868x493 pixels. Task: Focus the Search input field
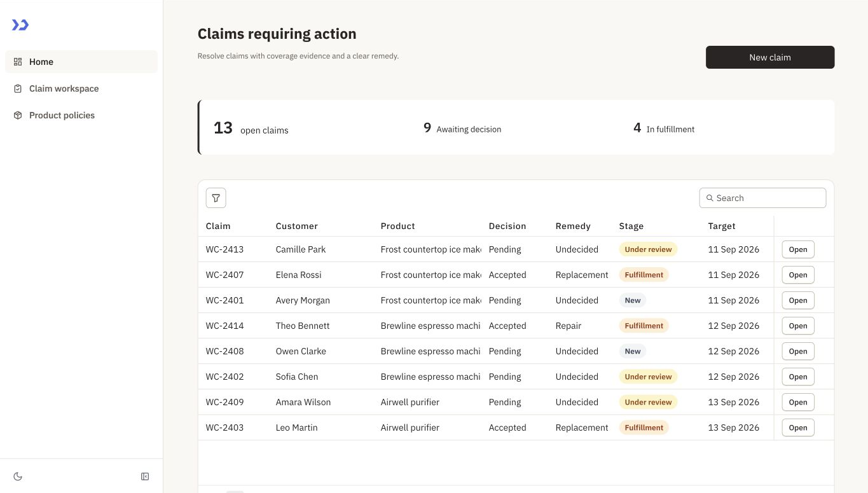coord(763,198)
